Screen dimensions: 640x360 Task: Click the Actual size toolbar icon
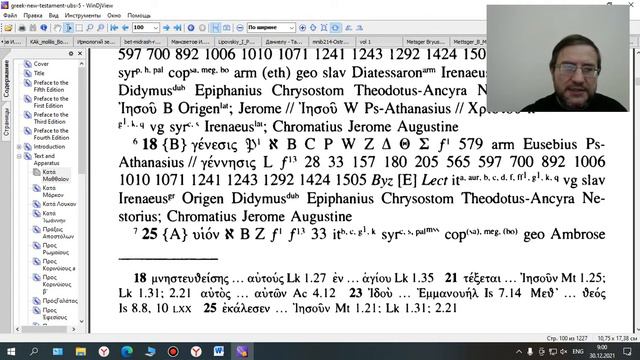tap(324, 28)
